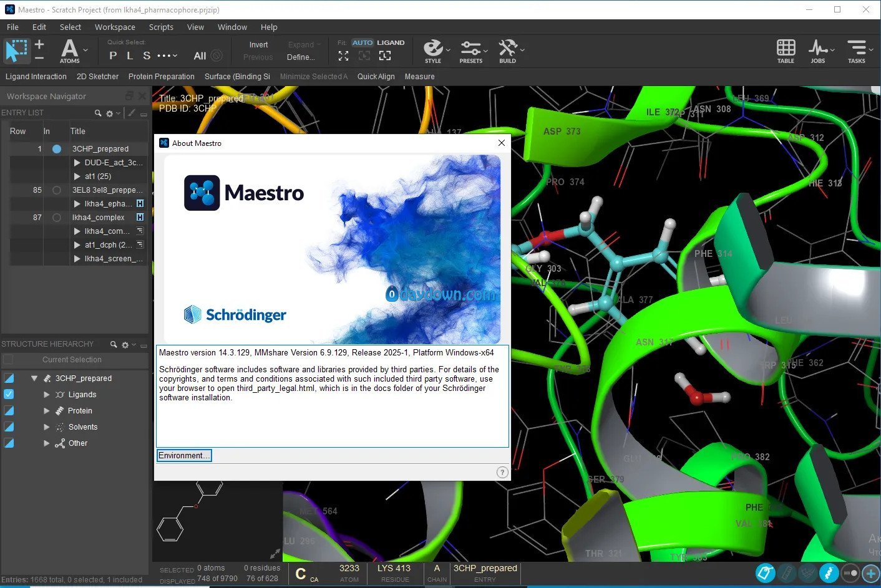Click Invert selection
Image resolution: width=881 pixels, height=588 pixels.
(258, 45)
